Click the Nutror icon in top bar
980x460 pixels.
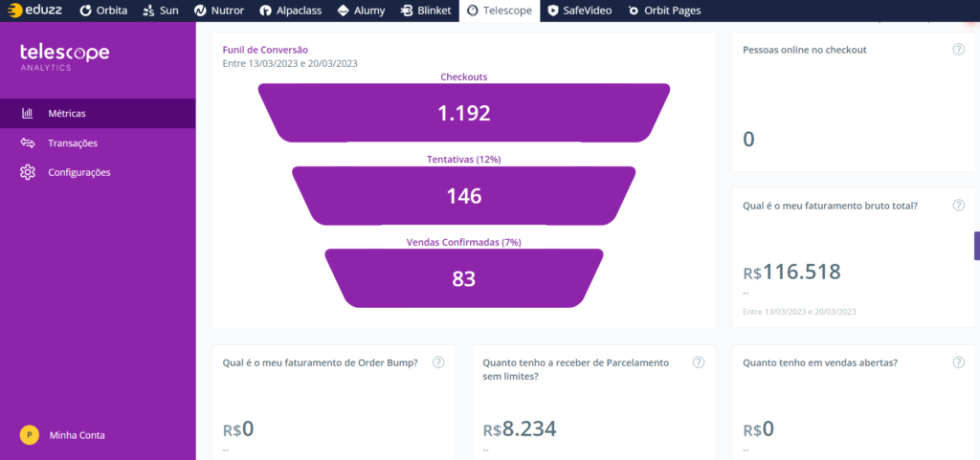(201, 11)
